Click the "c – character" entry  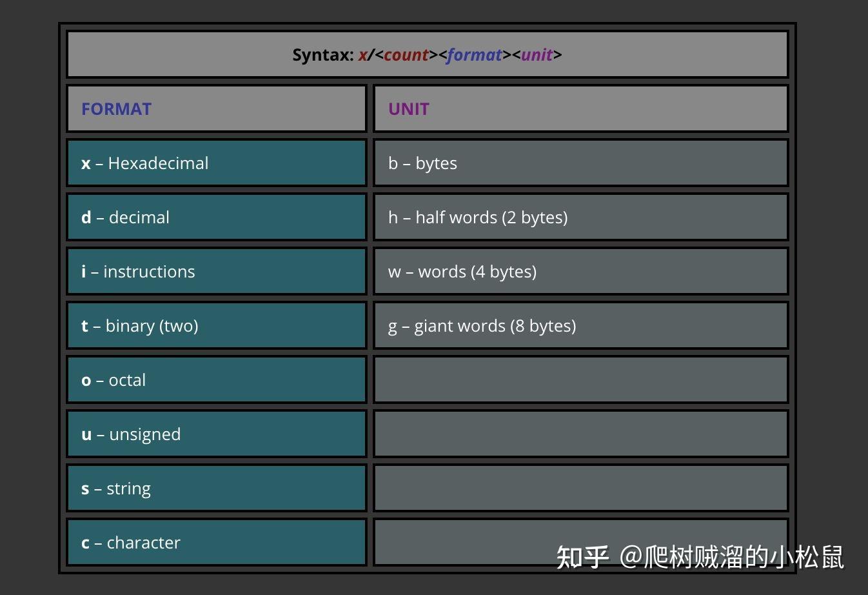point(217,542)
